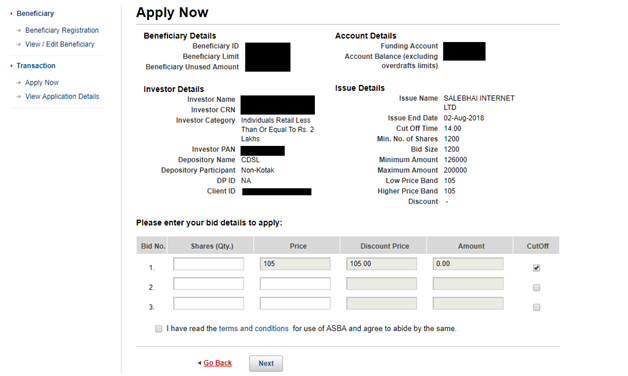Check CutOff checkbox for bid 2
This screenshot has height=376, width=628.
(x=537, y=288)
